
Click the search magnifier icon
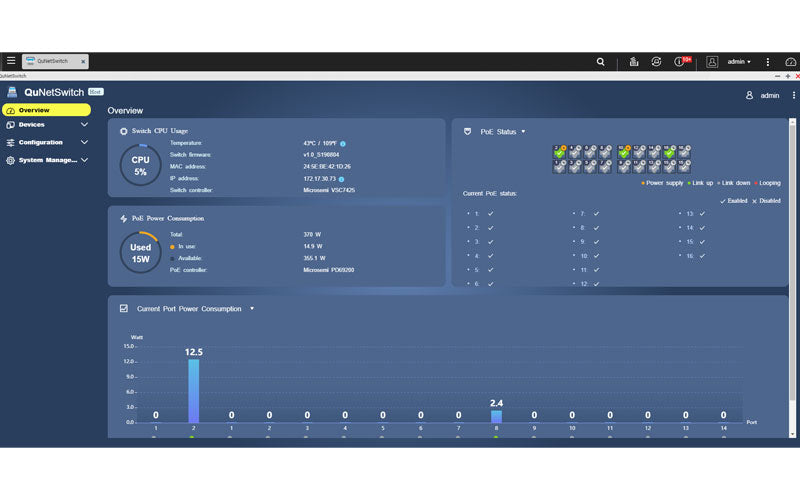click(600, 61)
